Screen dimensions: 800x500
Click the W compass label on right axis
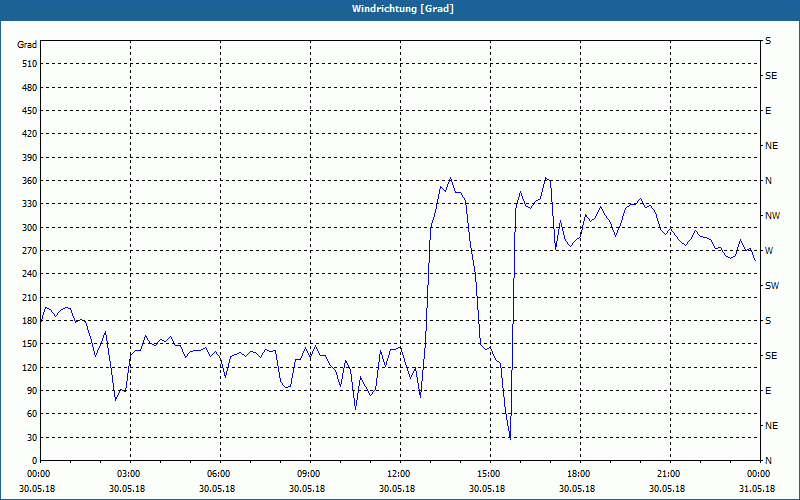[x=769, y=251]
